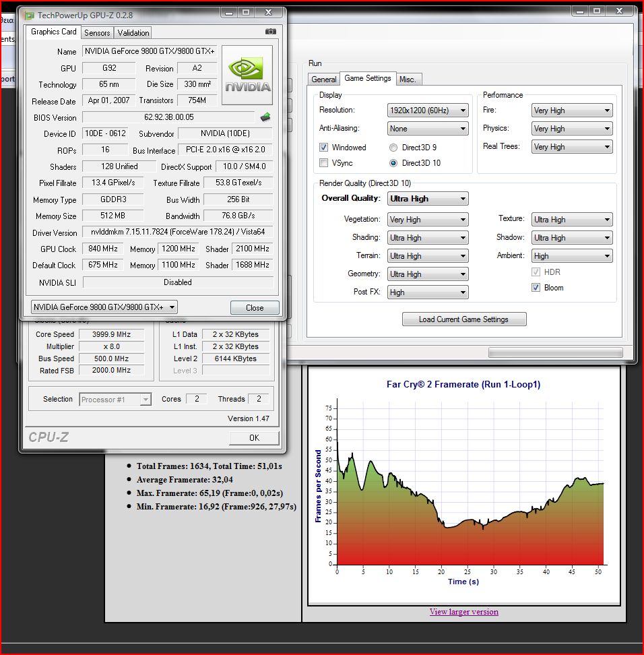The width and height of the screenshot is (644, 655).
Task: Open the Physics dropdown
Action: (572, 129)
